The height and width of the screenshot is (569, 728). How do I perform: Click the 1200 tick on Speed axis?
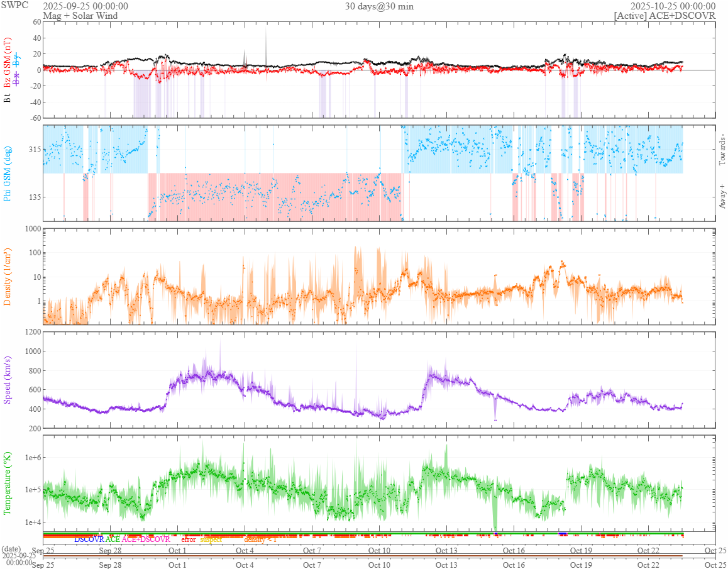click(33, 331)
